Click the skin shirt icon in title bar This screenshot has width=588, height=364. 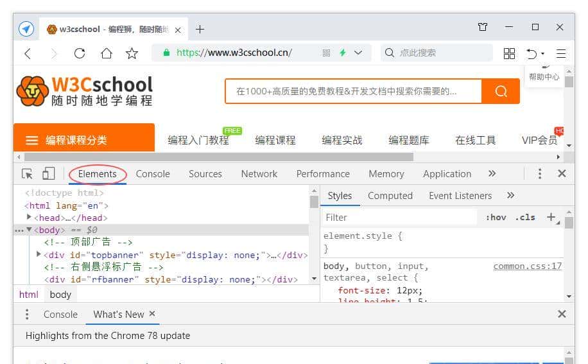[x=483, y=26]
